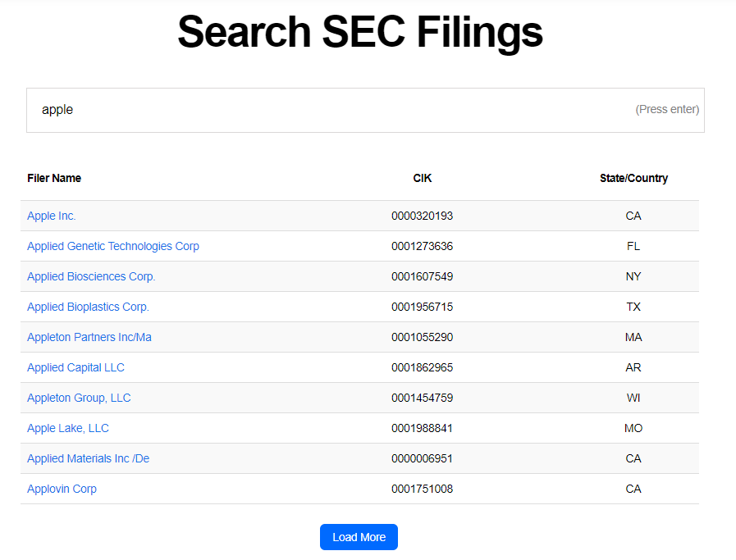The height and width of the screenshot is (560, 736).
Task: Click the CIK number for Apple Inc.
Action: coord(422,216)
